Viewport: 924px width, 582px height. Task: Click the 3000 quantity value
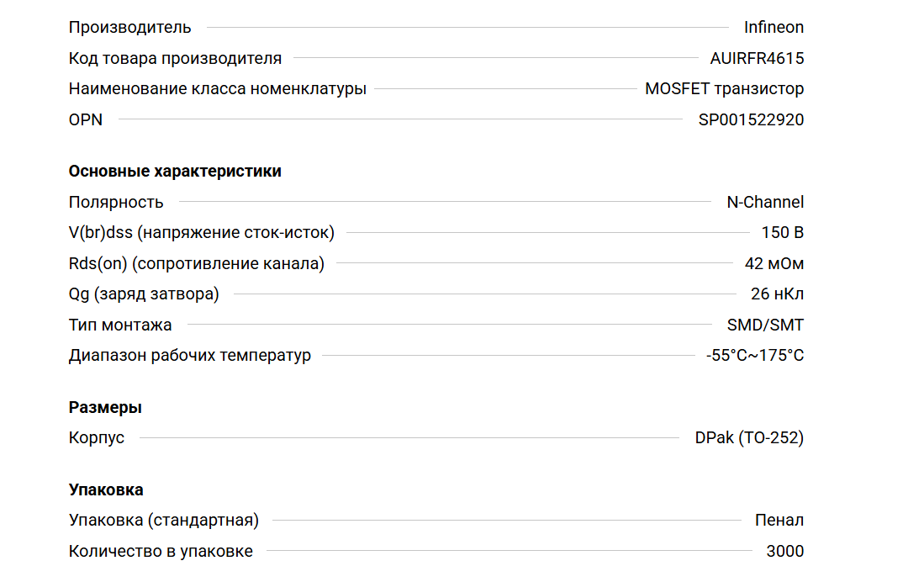click(x=785, y=551)
